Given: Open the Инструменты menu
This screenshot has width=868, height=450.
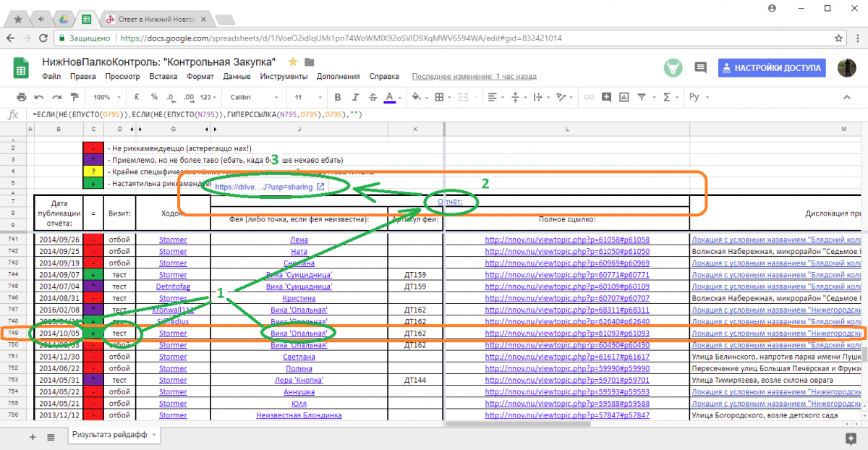Looking at the screenshot, I should click(284, 76).
